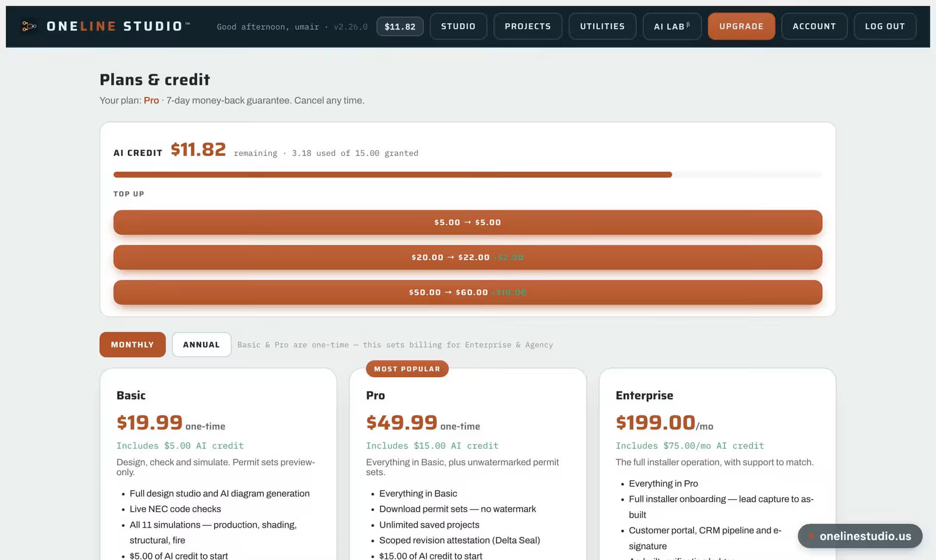
Task: Click the 'Top up' section label
Action: [x=129, y=194]
